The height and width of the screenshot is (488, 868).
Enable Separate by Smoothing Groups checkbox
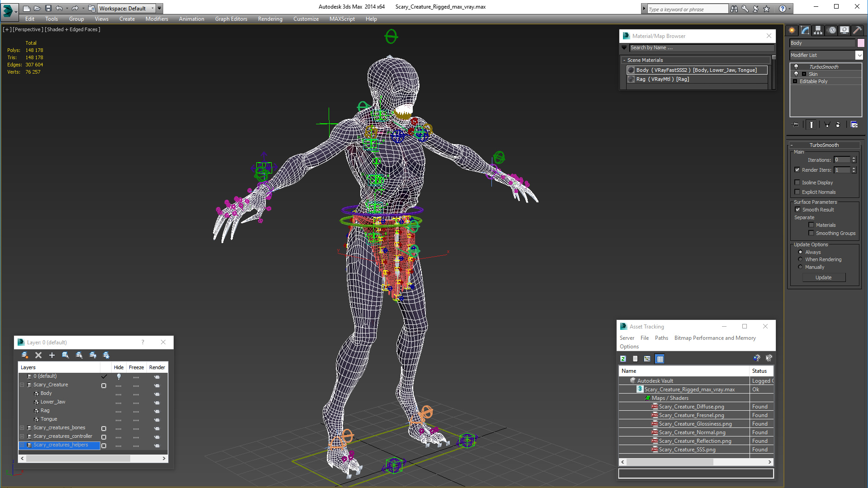pyautogui.click(x=811, y=233)
